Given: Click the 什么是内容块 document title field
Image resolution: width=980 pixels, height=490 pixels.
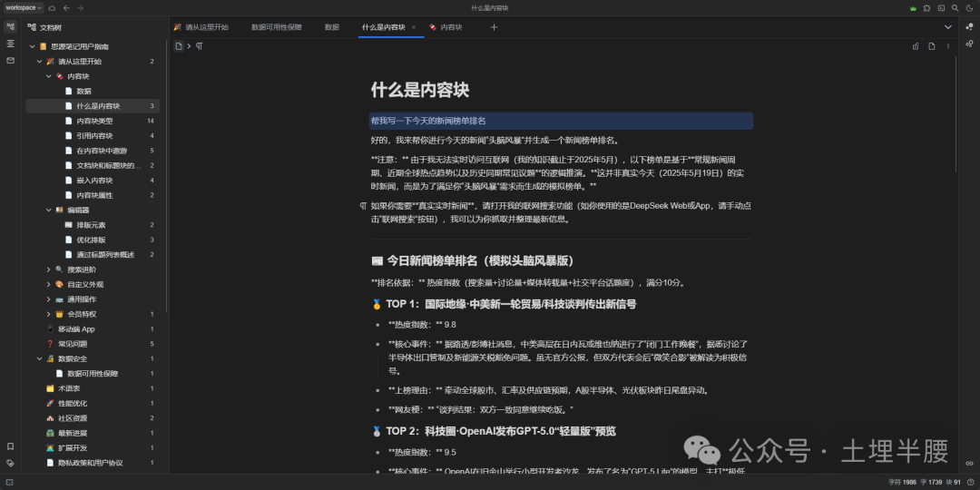Looking at the screenshot, I should 561,89.
